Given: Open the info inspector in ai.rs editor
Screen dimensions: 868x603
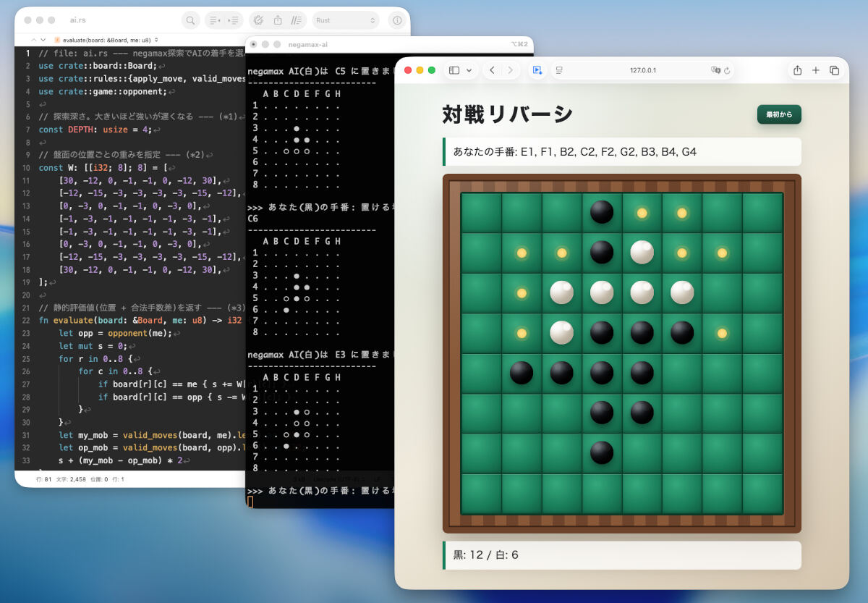Looking at the screenshot, I should click(x=397, y=20).
